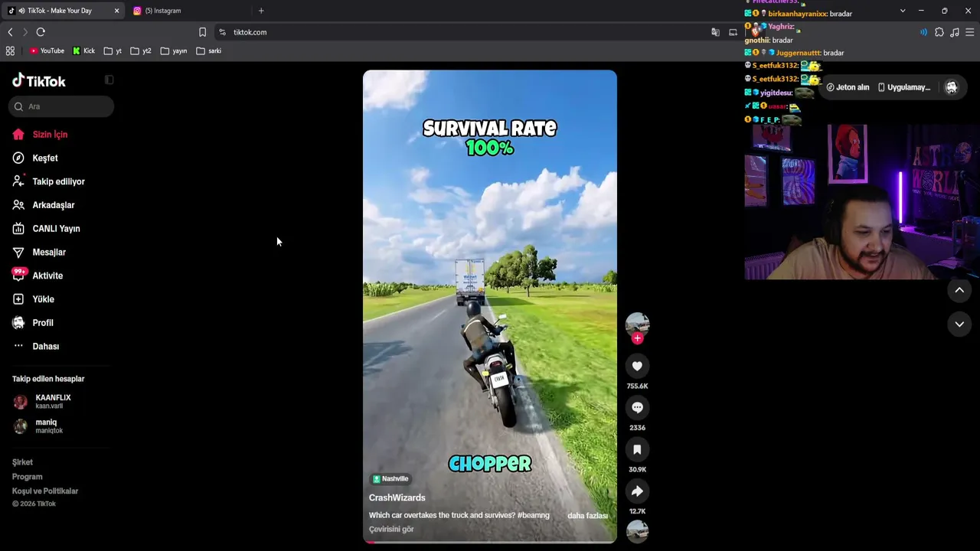Open the music note media control
Screen dimensions: 980x551
click(x=955, y=32)
